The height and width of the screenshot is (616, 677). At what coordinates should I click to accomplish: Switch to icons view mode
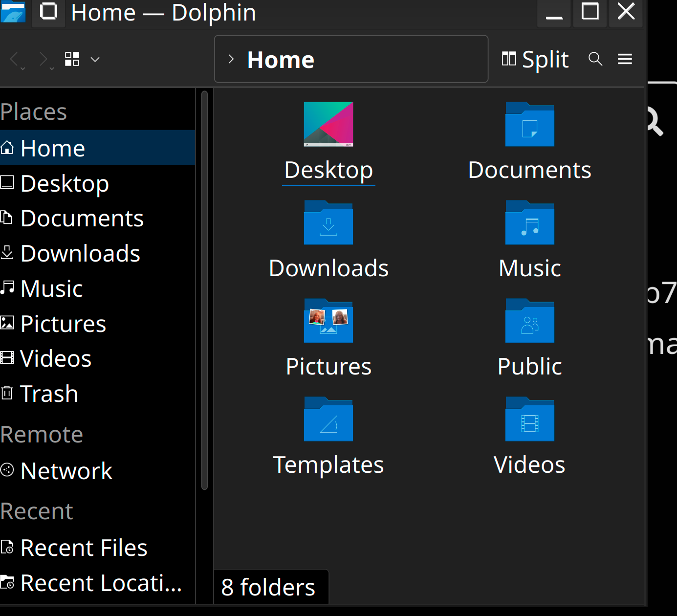pos(72,59)
